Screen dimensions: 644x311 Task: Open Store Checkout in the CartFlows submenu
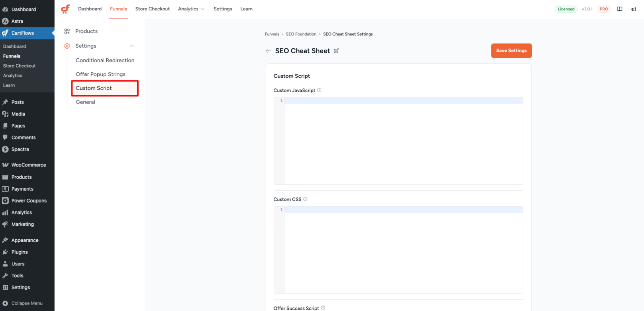point(19,66)
